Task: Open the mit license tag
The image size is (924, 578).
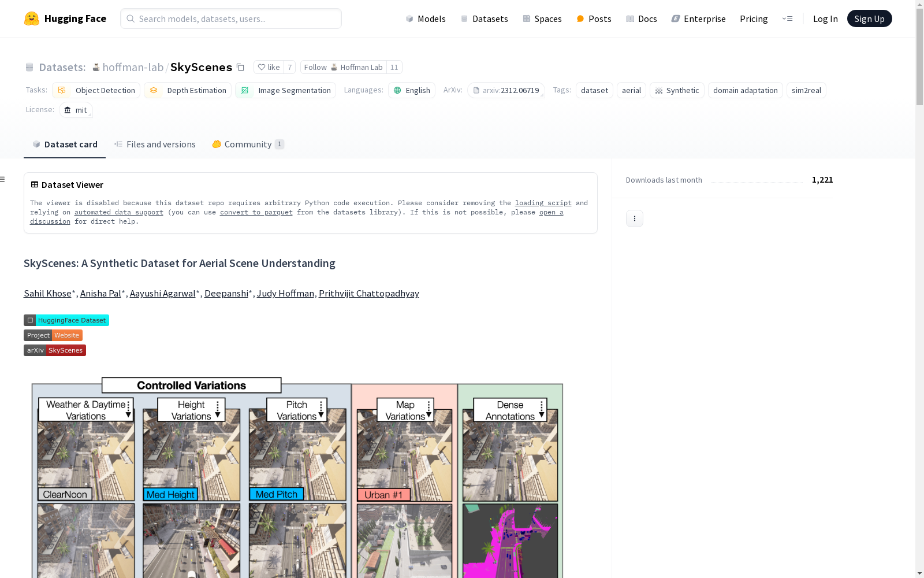Action: coord(76,110)
